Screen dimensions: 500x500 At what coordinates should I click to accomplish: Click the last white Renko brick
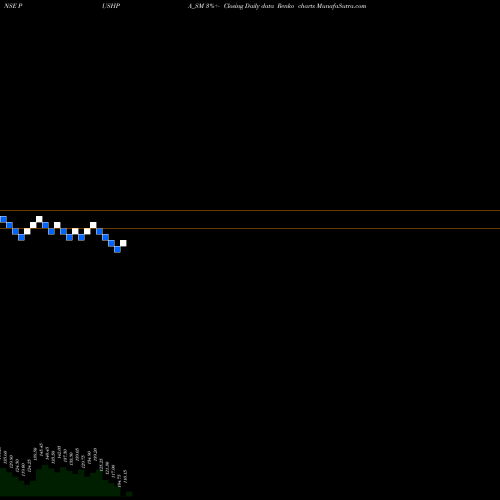coord(123,243)
